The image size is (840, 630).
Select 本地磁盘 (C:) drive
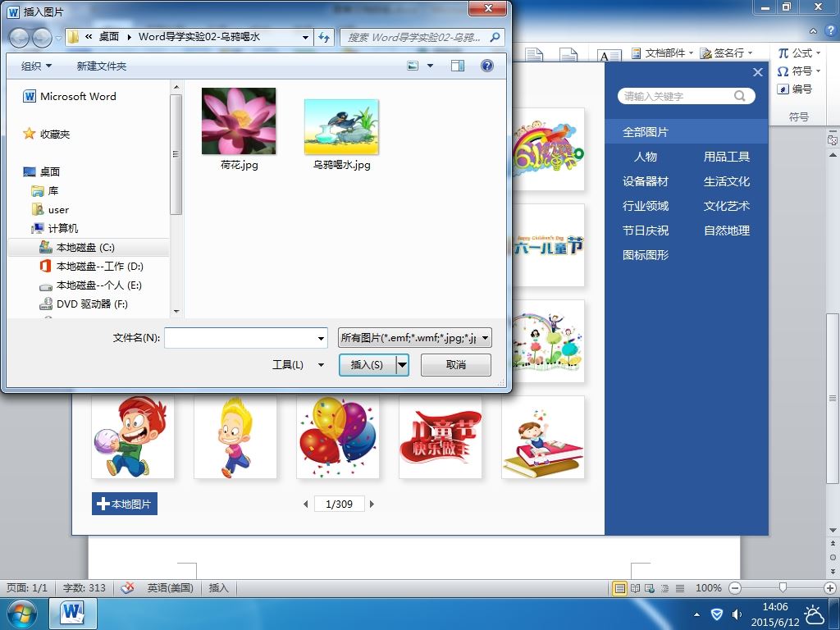tap(89, 248)
